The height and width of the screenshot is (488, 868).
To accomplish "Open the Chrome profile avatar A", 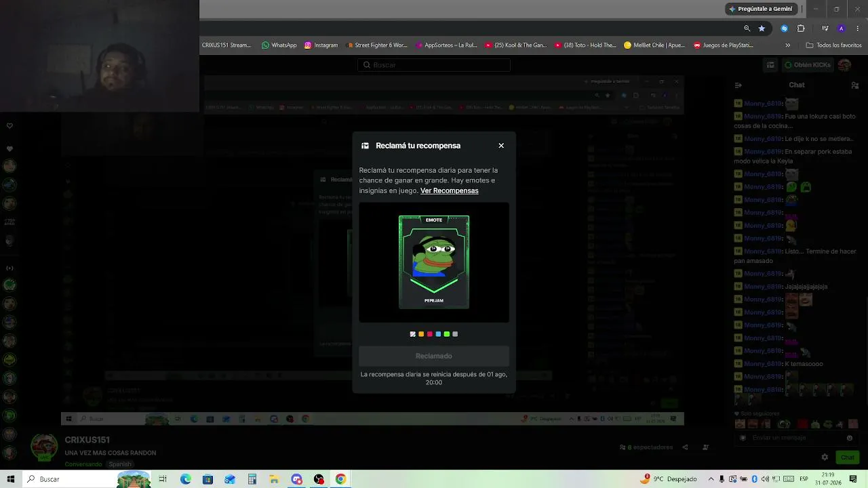I will [842, 28].
